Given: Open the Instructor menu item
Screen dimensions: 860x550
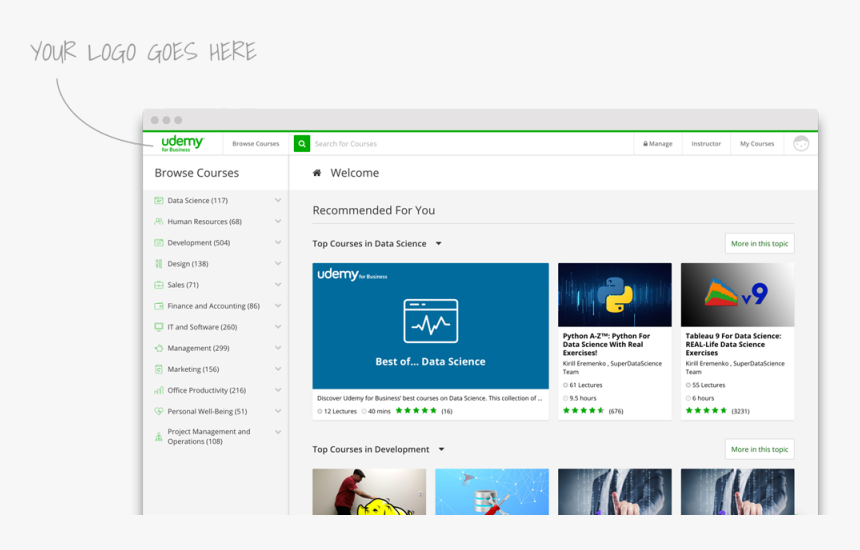Looking at the screenshot, I should tap(706, 144).
